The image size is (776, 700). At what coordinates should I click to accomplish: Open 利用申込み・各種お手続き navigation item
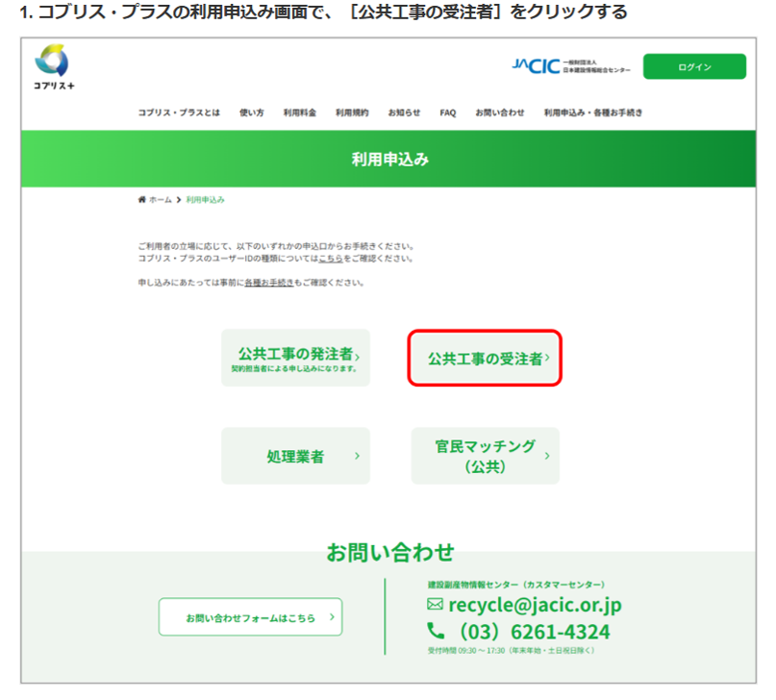coord(593,112)
